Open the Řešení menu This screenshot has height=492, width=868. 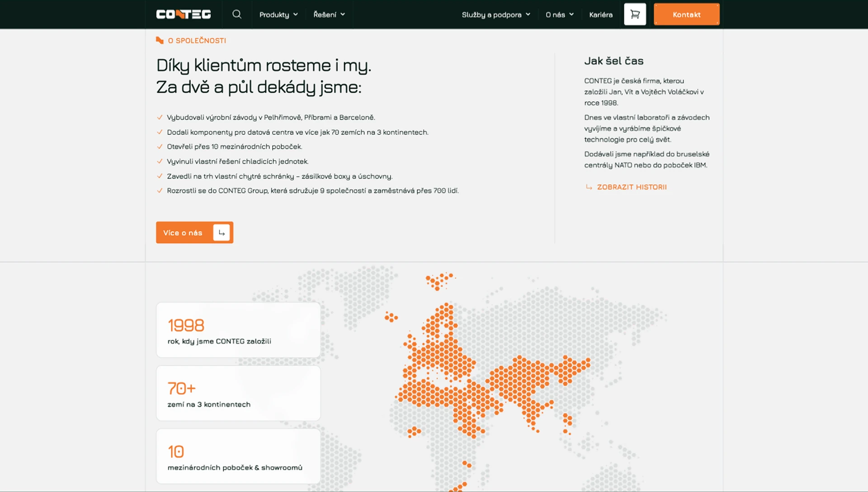[329, 14]
